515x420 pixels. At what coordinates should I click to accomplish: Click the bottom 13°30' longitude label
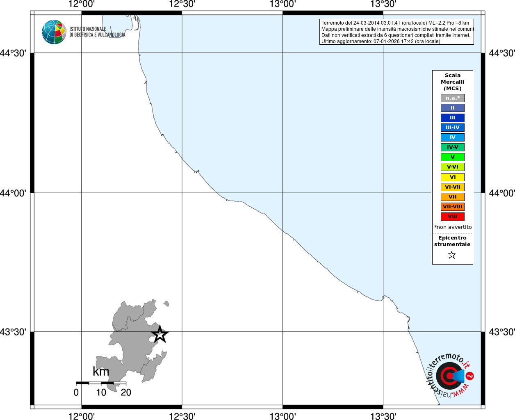pos(383,416)
